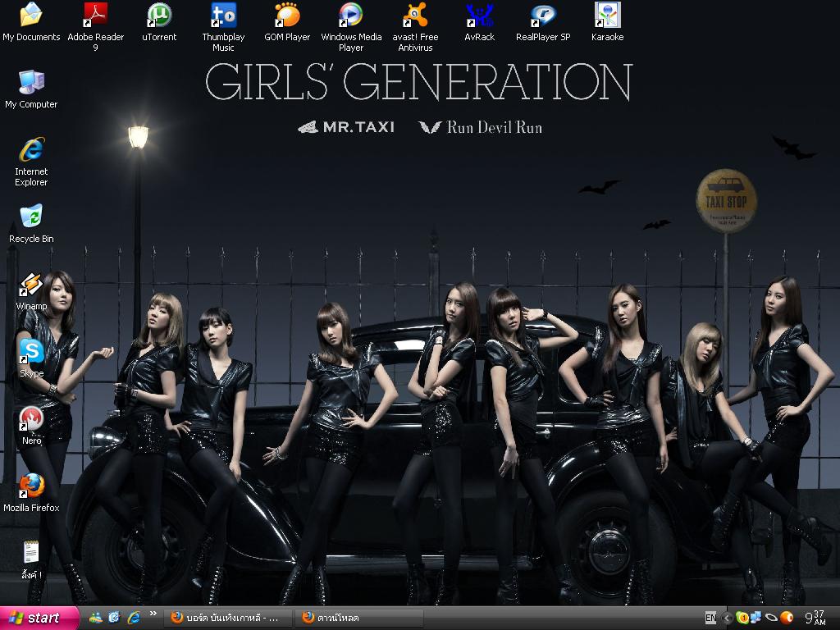Open the Start menu
Viewport: 840px width, 630px height.
[39, 619]
